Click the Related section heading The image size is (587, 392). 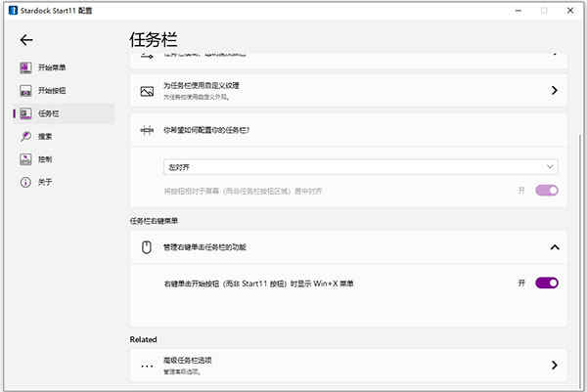[x=143, y=339]
